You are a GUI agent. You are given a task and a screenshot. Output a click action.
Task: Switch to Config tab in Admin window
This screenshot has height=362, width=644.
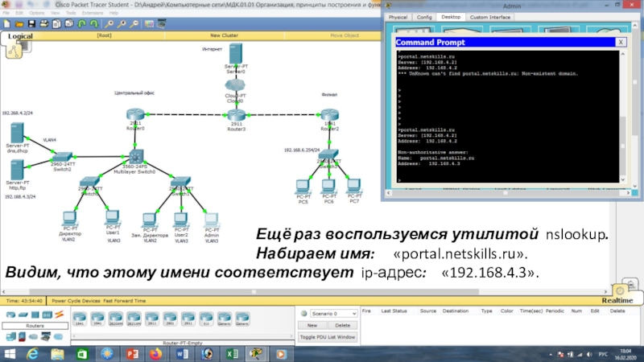pos(424,17)
